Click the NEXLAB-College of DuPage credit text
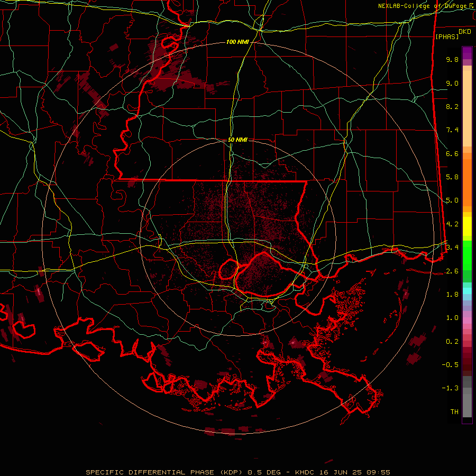 426,6
